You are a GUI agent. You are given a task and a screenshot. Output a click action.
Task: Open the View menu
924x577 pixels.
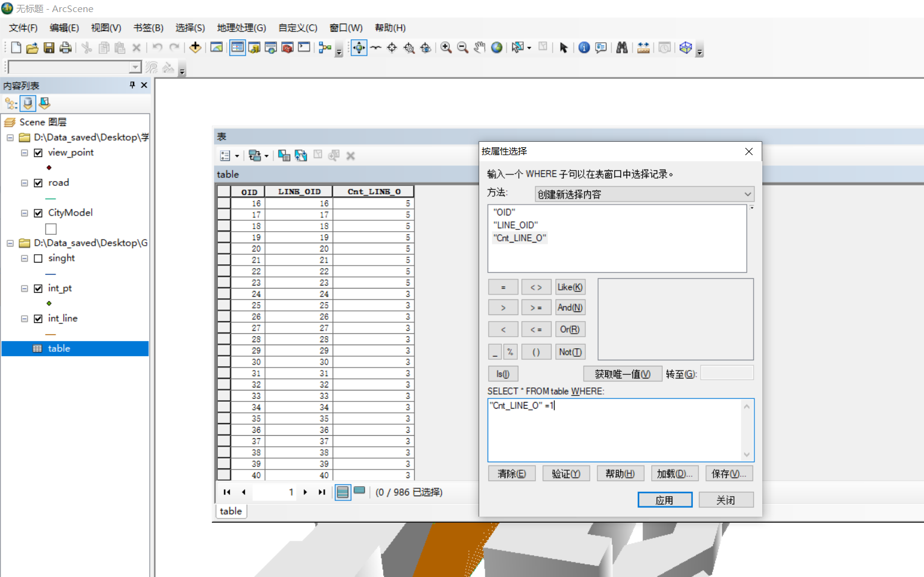(106, 28)
